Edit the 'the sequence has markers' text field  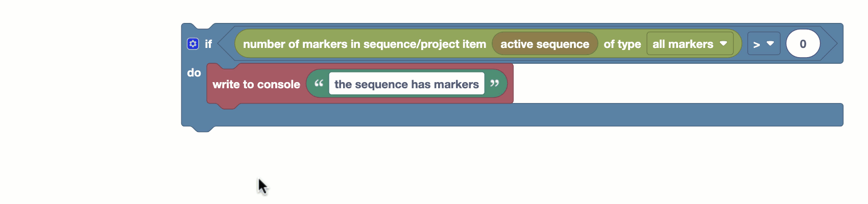406,84
